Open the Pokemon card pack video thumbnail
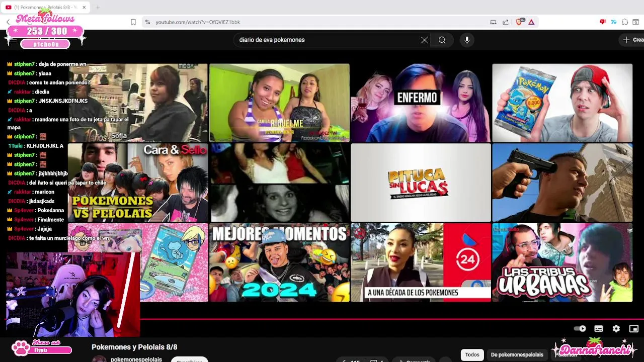 (562, 103)
